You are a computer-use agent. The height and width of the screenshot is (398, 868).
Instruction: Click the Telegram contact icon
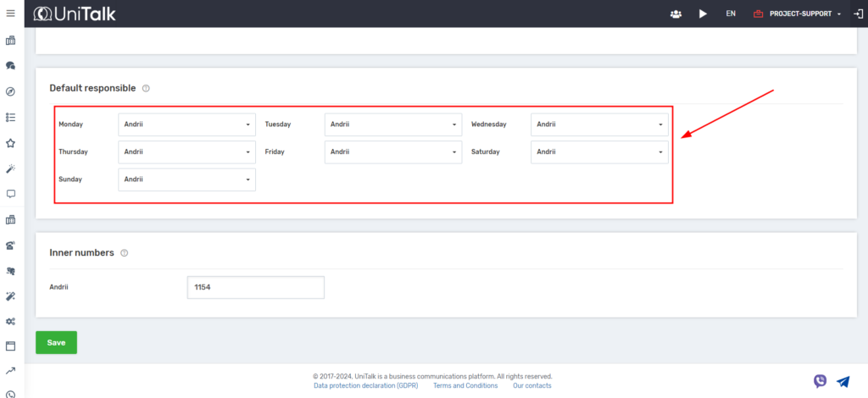[x=843, y=381]
